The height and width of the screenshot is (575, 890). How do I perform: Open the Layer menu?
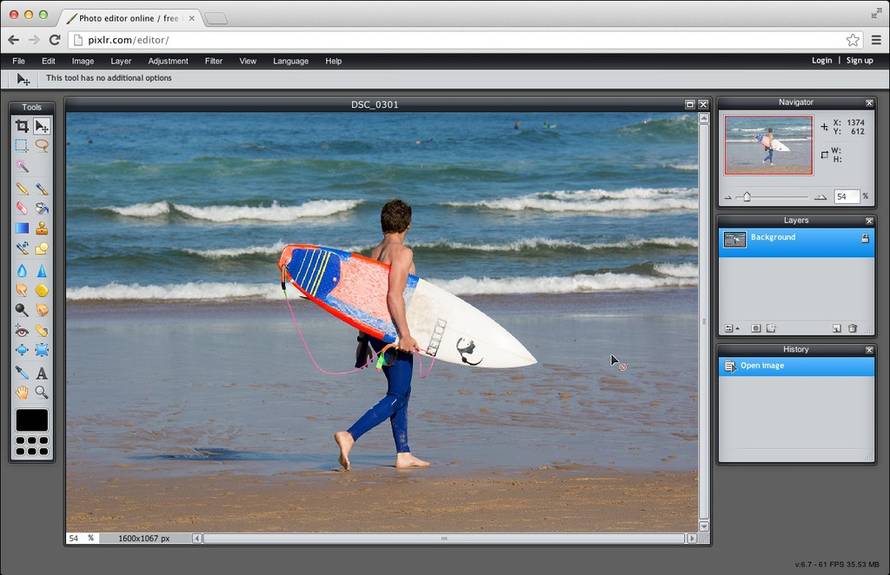pyautogui.click(x=121, y=61)
